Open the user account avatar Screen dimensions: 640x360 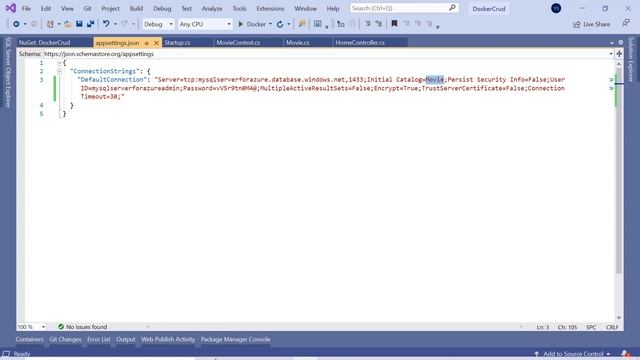point(556,8)
